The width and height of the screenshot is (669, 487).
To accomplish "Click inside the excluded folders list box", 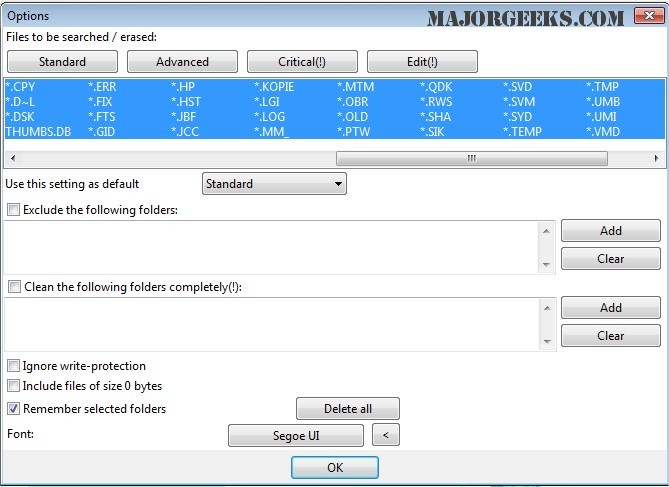I will (271, 248).
